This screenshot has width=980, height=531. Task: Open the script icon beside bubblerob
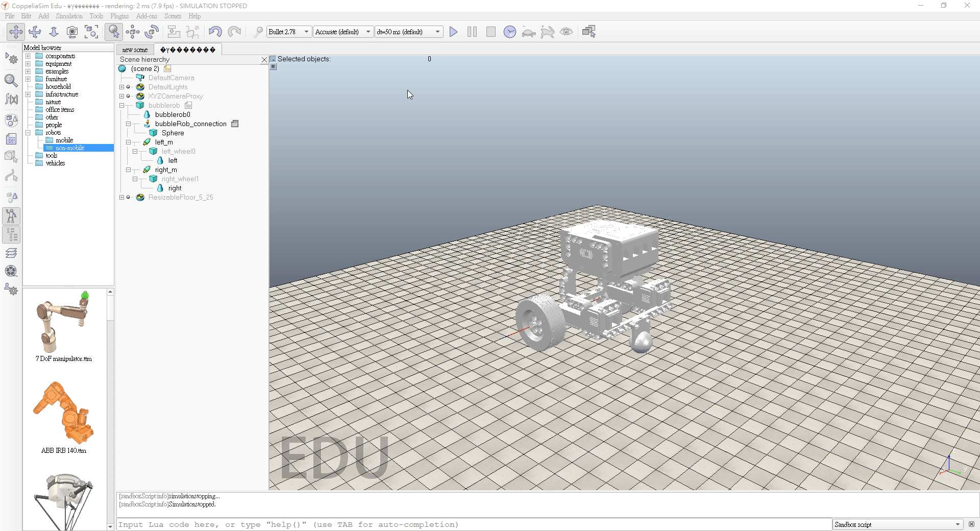point(188,106)
